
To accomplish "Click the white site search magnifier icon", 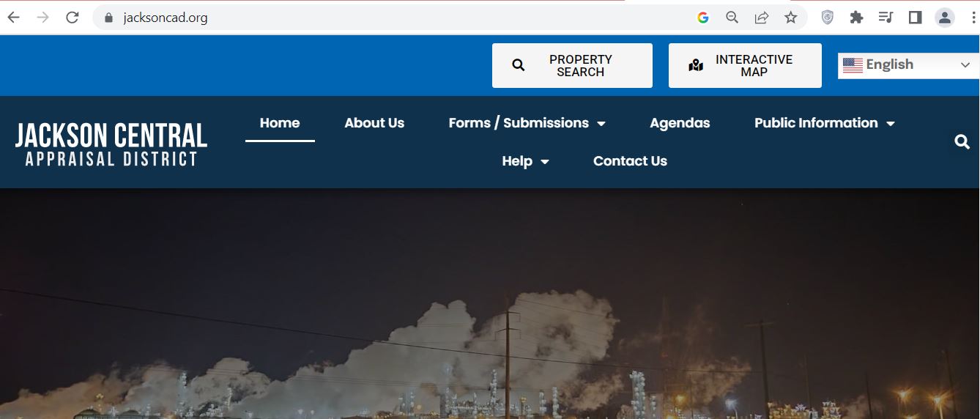I will (962, 142).
